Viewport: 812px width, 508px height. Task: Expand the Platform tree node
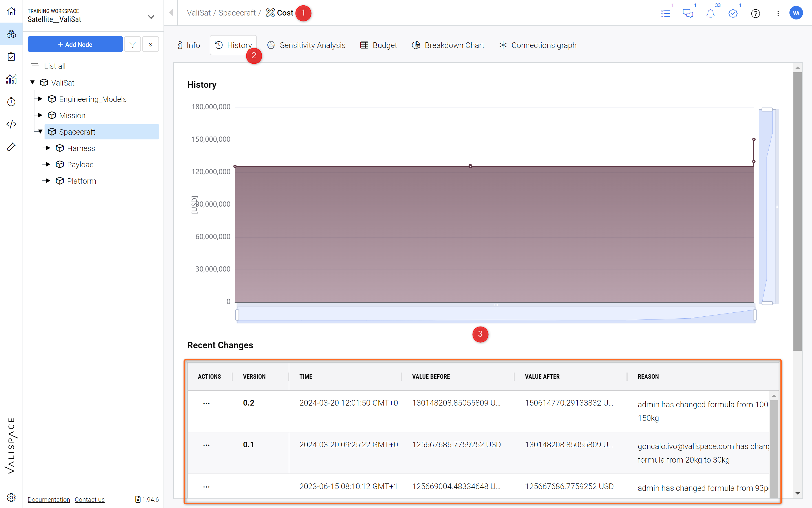pos(48,181)
